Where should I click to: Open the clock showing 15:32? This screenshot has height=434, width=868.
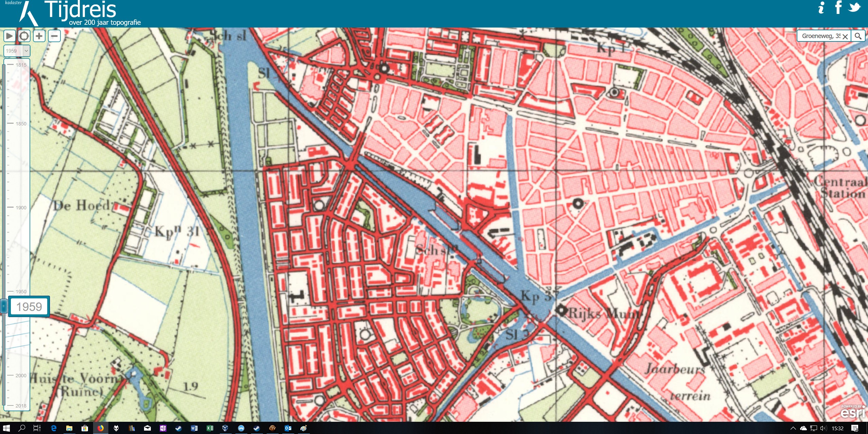[838, 428]
